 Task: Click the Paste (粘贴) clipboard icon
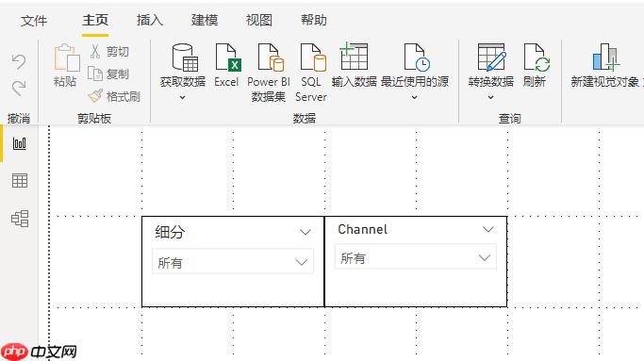coord(67,57)
